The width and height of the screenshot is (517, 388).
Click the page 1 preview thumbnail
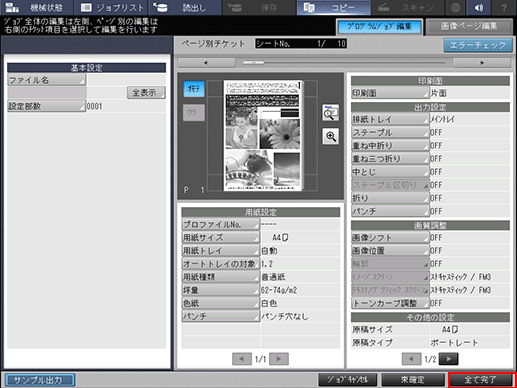pyautogui.click(x=263, y=135)
